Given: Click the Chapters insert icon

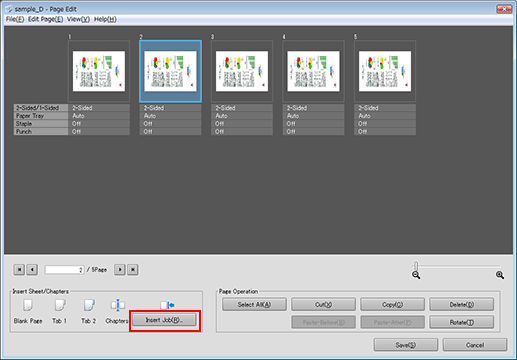Looking at the screenshot, I should click(x=117, y=305).
